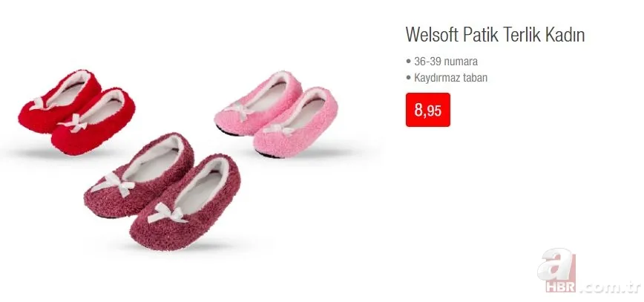Image resolution: width=644 pixels, height=302 pixels.
Task: Select the front burgundy slipper
Action: [187, 203]
